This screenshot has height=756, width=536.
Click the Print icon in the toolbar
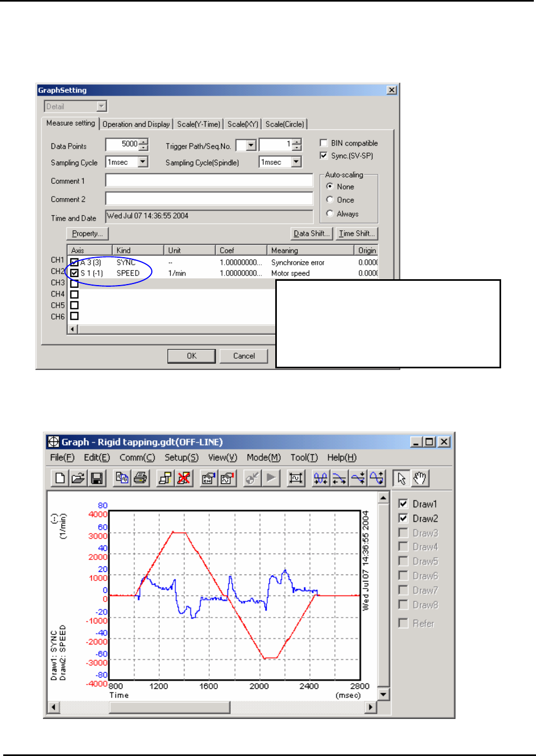point(141,478)
